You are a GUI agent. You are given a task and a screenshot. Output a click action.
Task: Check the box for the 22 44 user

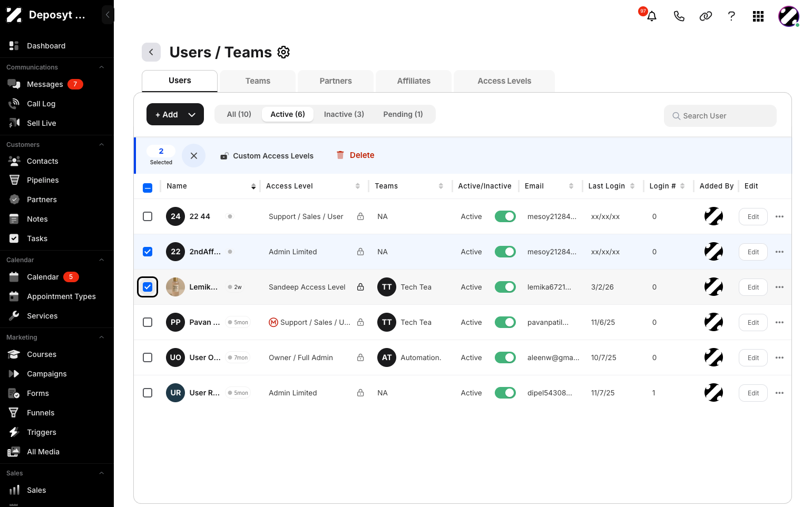[148, 216]
